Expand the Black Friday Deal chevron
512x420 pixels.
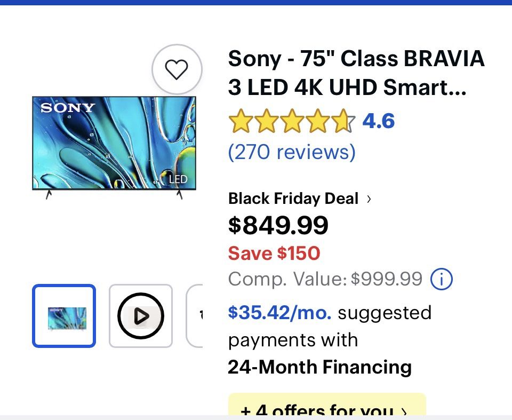[368, 199]
